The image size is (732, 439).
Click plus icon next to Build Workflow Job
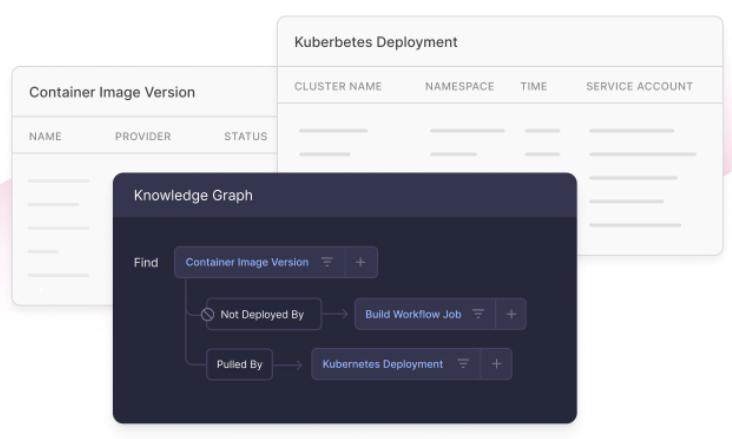(511, 314)
